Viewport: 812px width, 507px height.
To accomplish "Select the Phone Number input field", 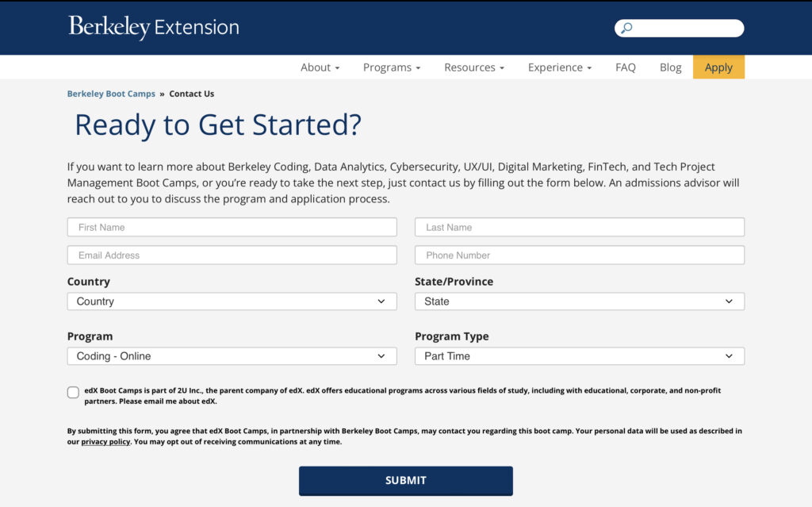I will 579,255.
